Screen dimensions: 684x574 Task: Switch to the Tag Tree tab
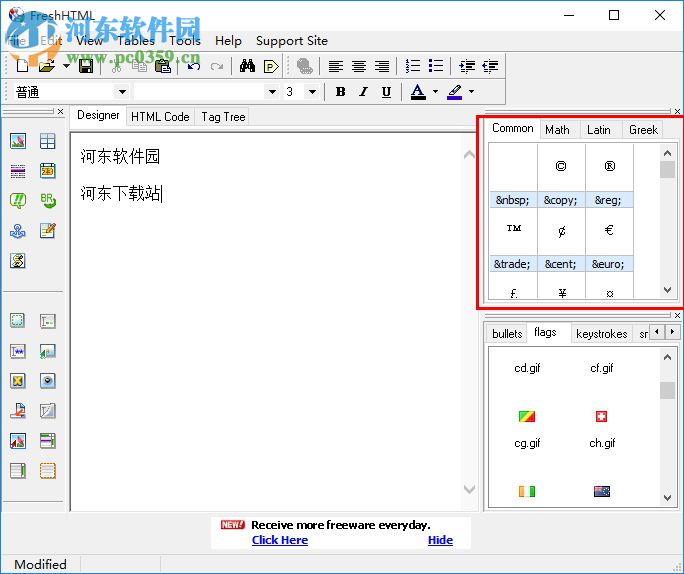pyautogui.click(x=223, y=117)
